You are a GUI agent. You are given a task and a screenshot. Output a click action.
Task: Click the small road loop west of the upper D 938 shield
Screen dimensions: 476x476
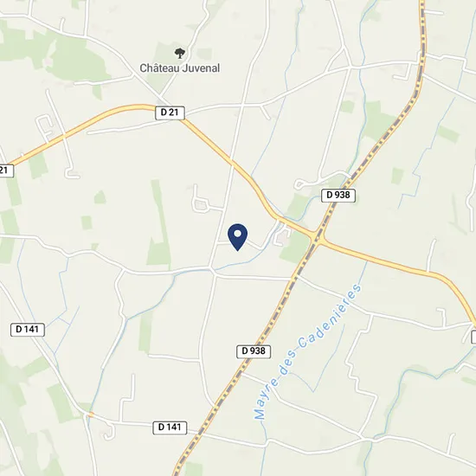299,184
